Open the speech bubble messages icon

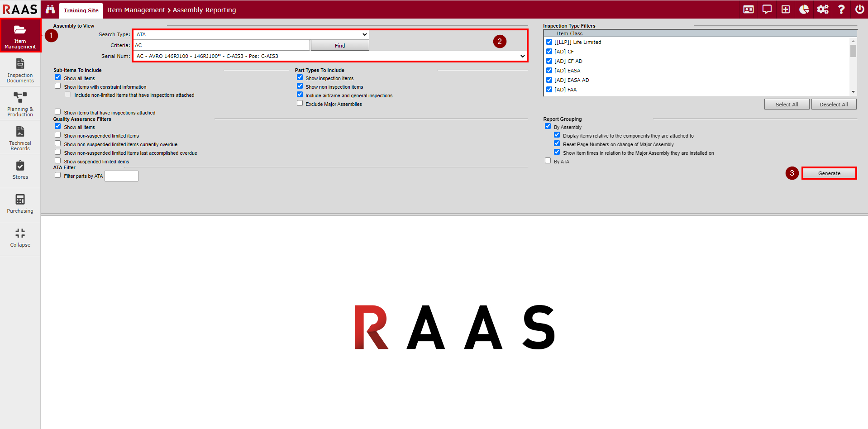point(767,10)
